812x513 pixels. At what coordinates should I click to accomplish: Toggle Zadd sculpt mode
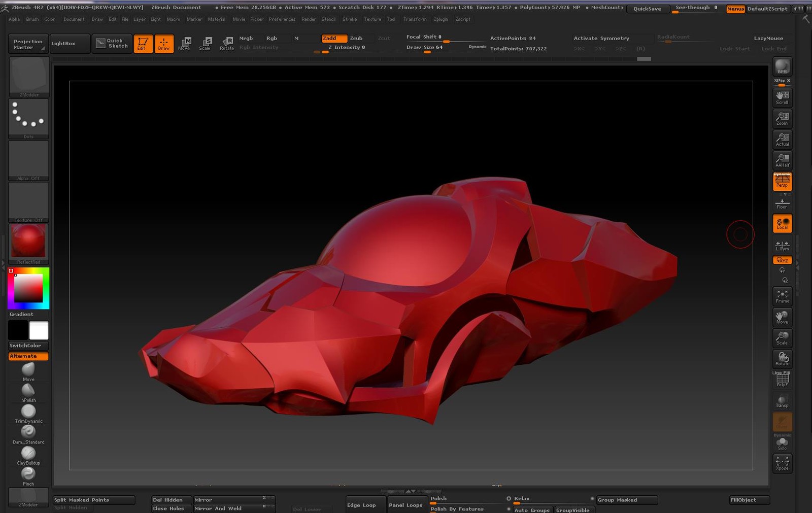tap(334, 39)
